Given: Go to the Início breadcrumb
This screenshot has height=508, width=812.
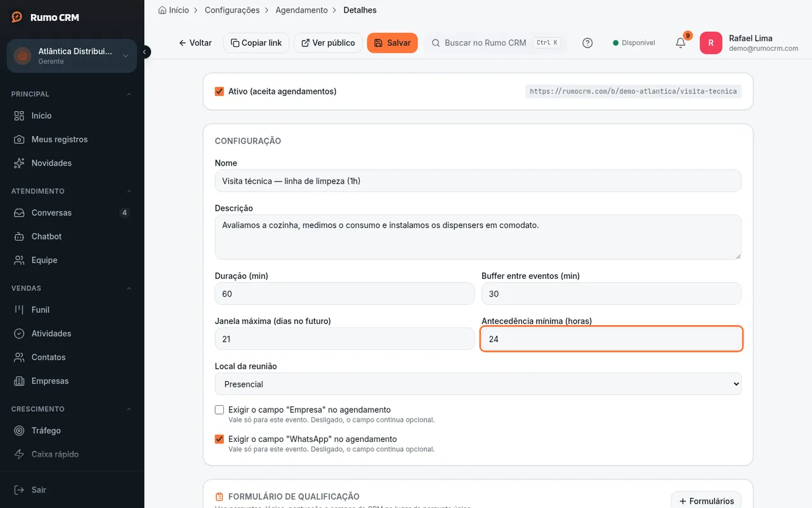Looking at the screenshot, I should click(x=173, y=10).
